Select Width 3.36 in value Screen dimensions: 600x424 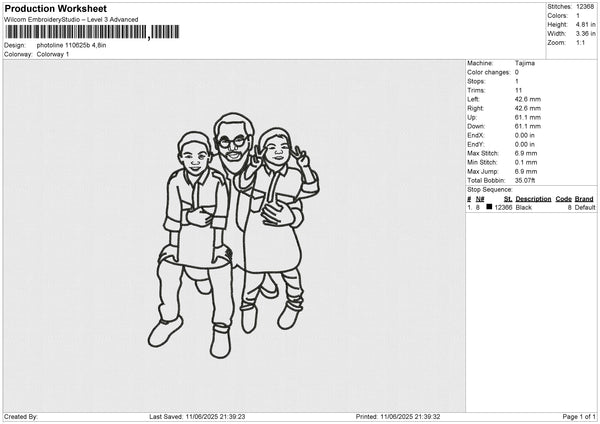click(x=585, y=34)
